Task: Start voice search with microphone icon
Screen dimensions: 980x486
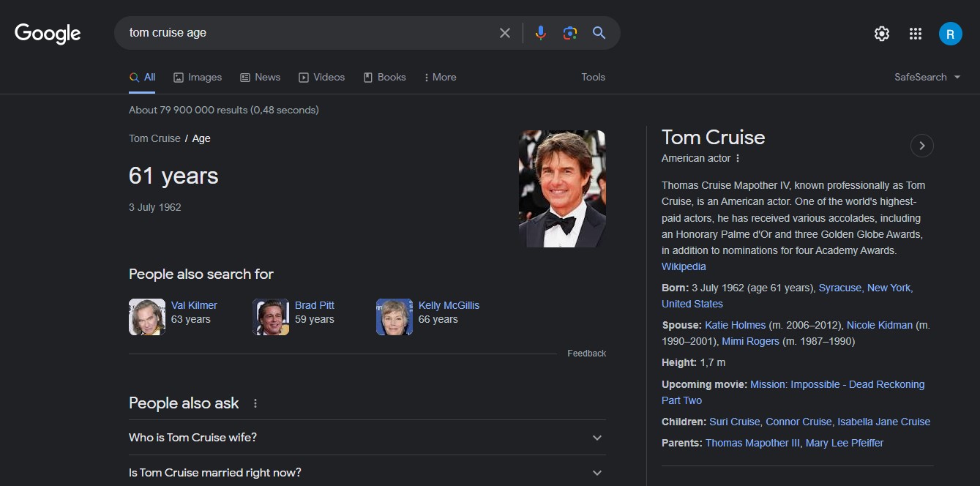Action: pos(541,33)
